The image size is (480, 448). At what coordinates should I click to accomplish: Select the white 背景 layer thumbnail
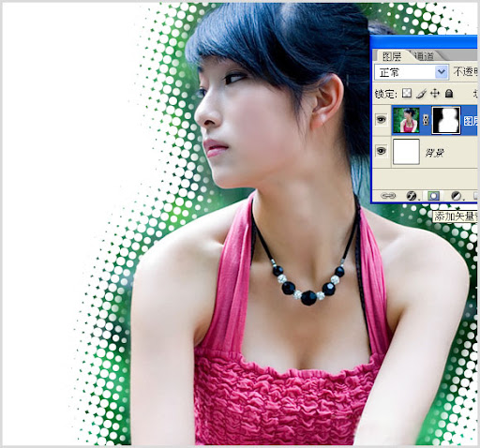coord(406,152)
